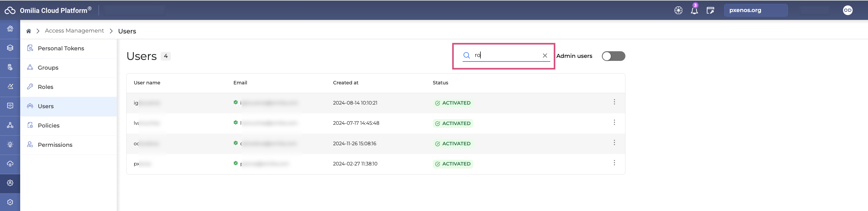Screen dimensions: 868x211
Task: Click the breadcrumb home icon
Action: tap(29, 31)
